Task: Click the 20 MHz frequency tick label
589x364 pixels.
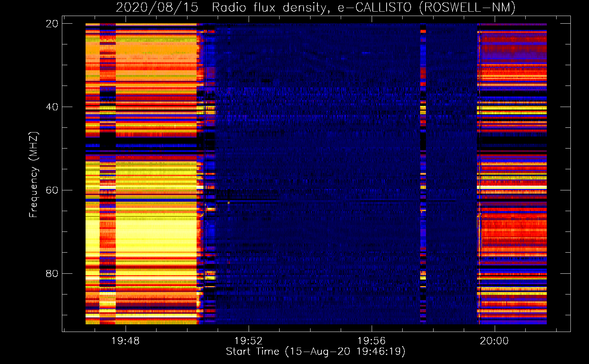Action: point(52,24)
